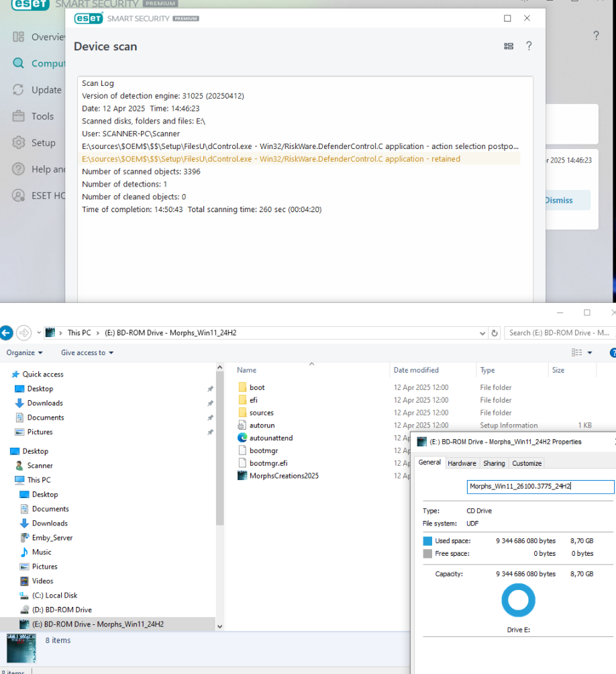Open Computer scan magnifier icon in ESET sidebar

(18, 63)
